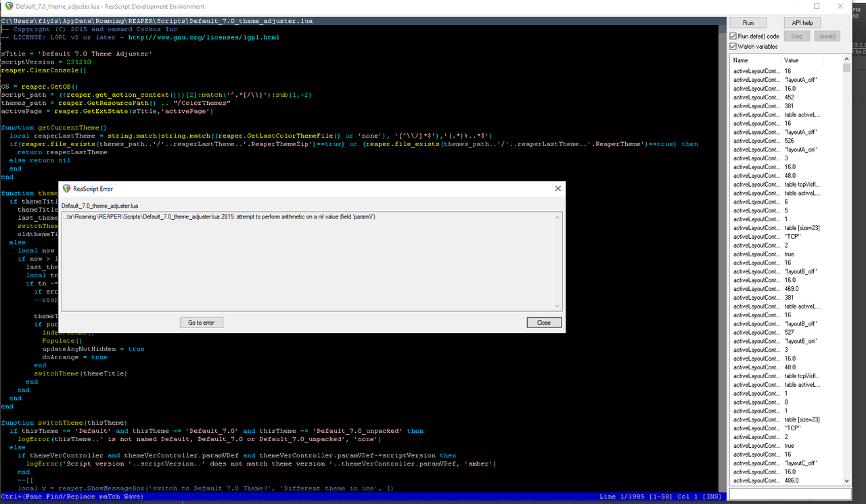Viewport: 866px width, 504px height.
Task: Click Go to error in dialog
Action: pyautogui.click(x=201, y=323)
